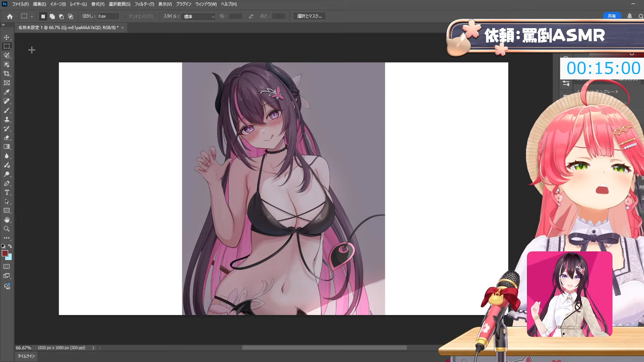The width and height of the screenshot is (644, 362).
Task: Open the スタイル dropdown showing 標準
Action: click(198, 16)
